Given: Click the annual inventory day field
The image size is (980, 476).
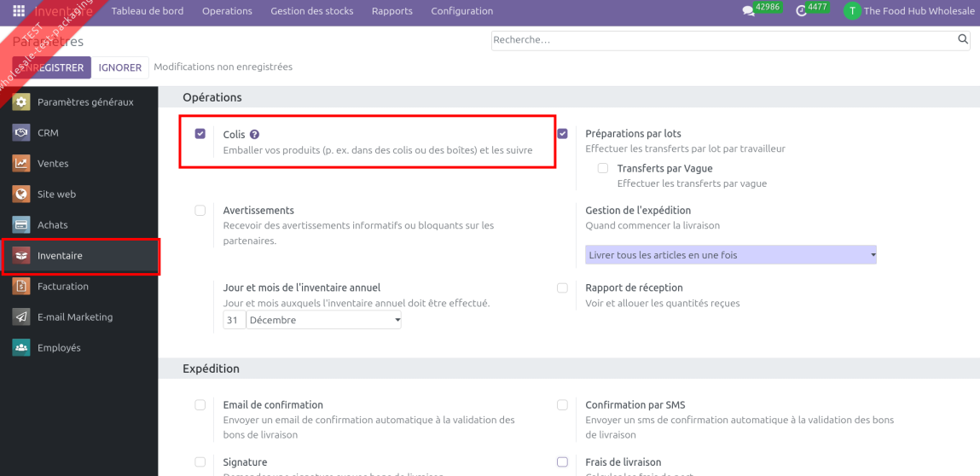Looking at the screenshot, I should pos(234,320).
